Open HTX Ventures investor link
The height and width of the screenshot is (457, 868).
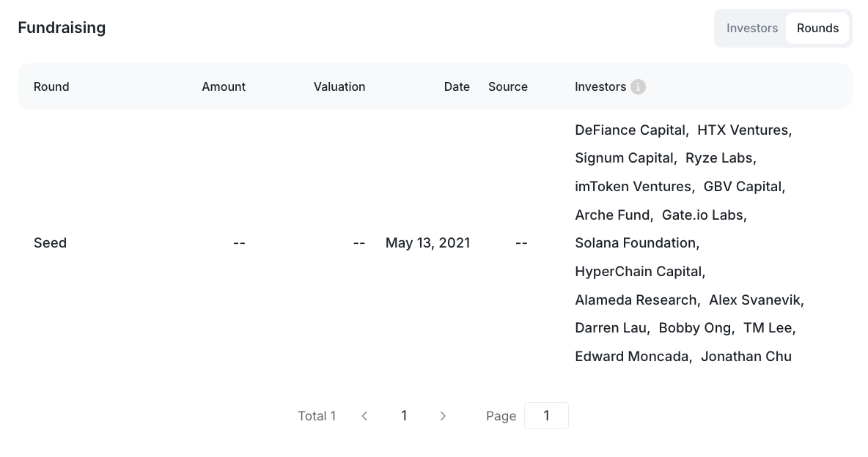[x=743, y=130]
